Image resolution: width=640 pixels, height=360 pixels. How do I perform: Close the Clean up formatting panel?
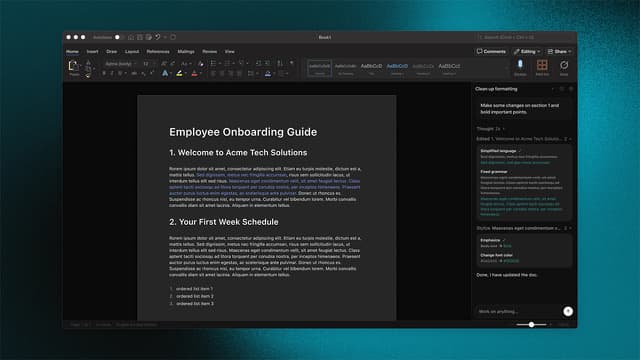coord(571,89)
